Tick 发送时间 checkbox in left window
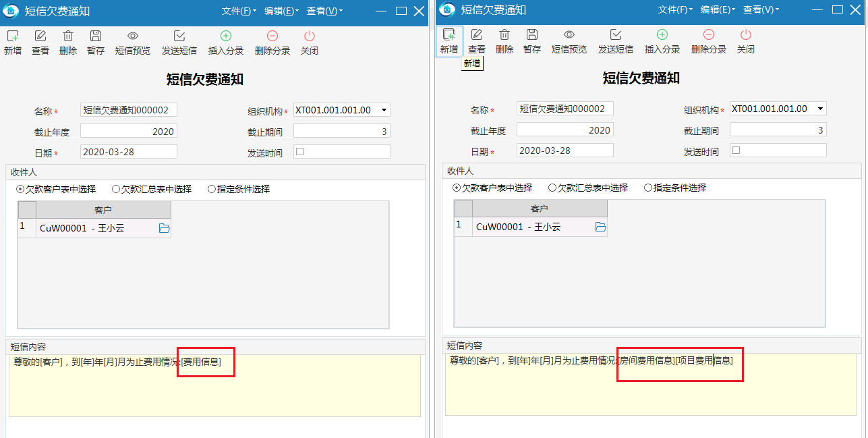The height and width of the screenshot is (438, 868). [x=300, y=152]
